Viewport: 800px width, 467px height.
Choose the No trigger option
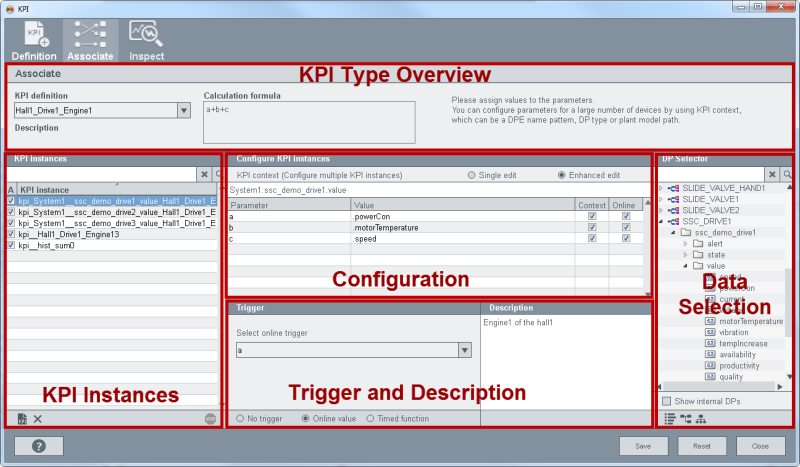(240, 419)
